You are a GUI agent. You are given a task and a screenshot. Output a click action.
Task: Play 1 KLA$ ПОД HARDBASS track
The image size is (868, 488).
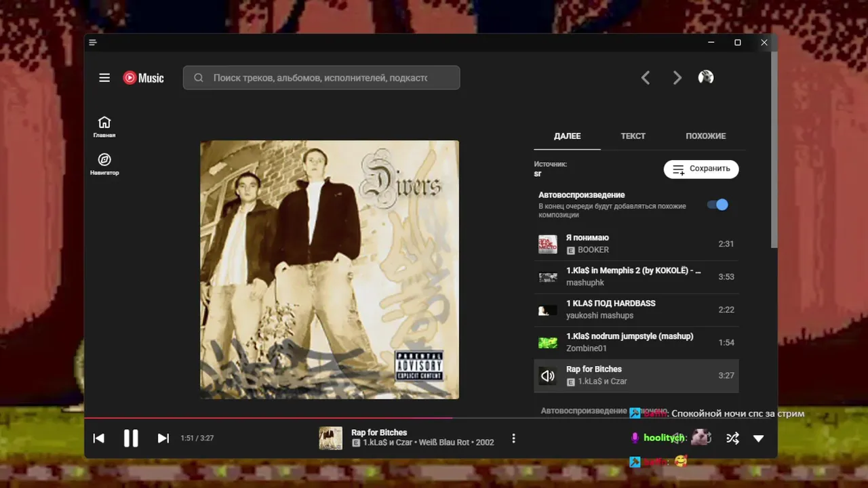(x=610, y=304)
